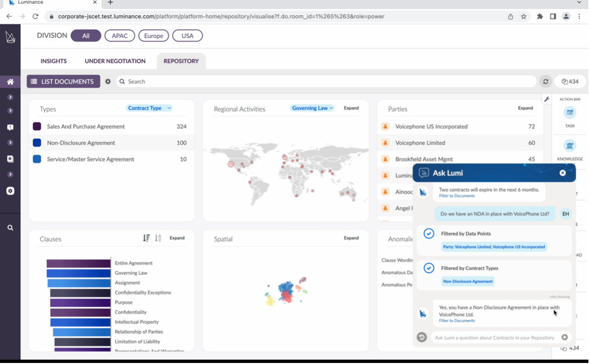590x364 pixels.
Task: Click the sidebar alert message icon
Action: pos(10,127)
